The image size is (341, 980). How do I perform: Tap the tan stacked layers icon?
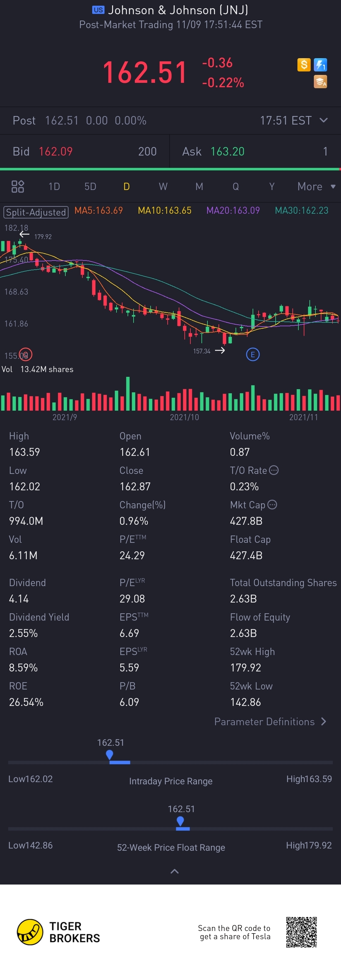tap(320, 82)
